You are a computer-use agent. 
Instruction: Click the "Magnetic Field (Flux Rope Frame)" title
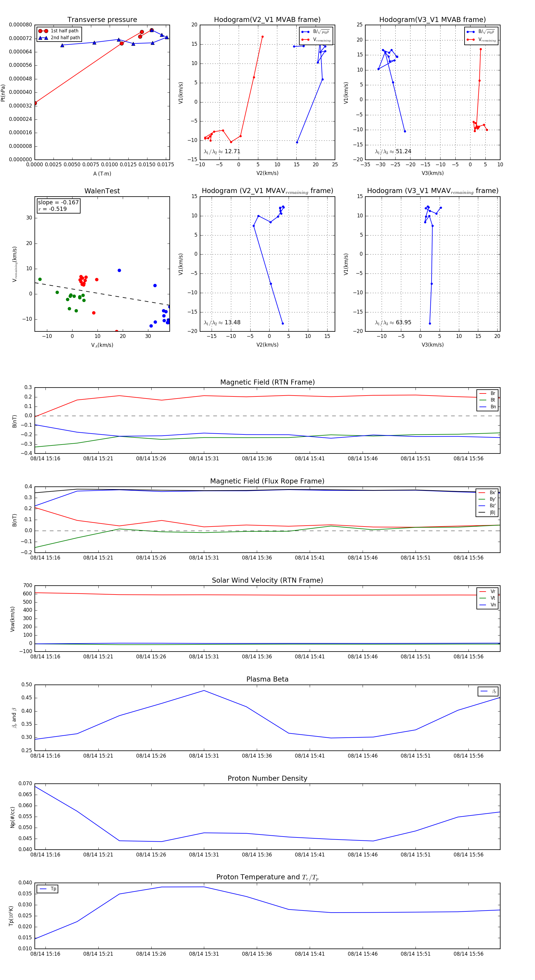[x=267, y=481]
